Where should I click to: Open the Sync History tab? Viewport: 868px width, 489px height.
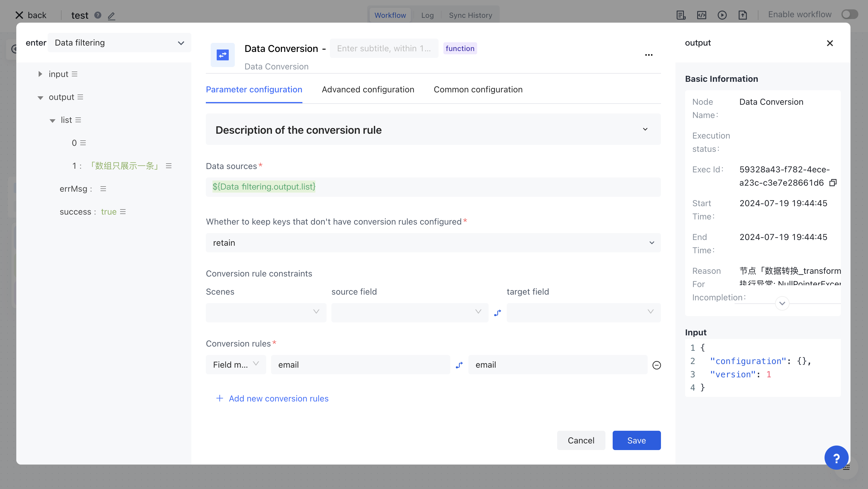point(470,15)
